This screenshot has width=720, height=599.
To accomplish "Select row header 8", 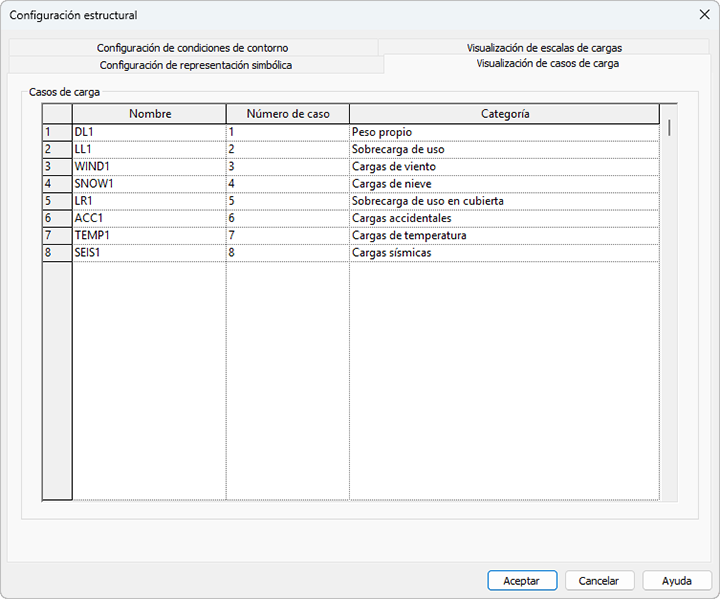I will [57, 253].
